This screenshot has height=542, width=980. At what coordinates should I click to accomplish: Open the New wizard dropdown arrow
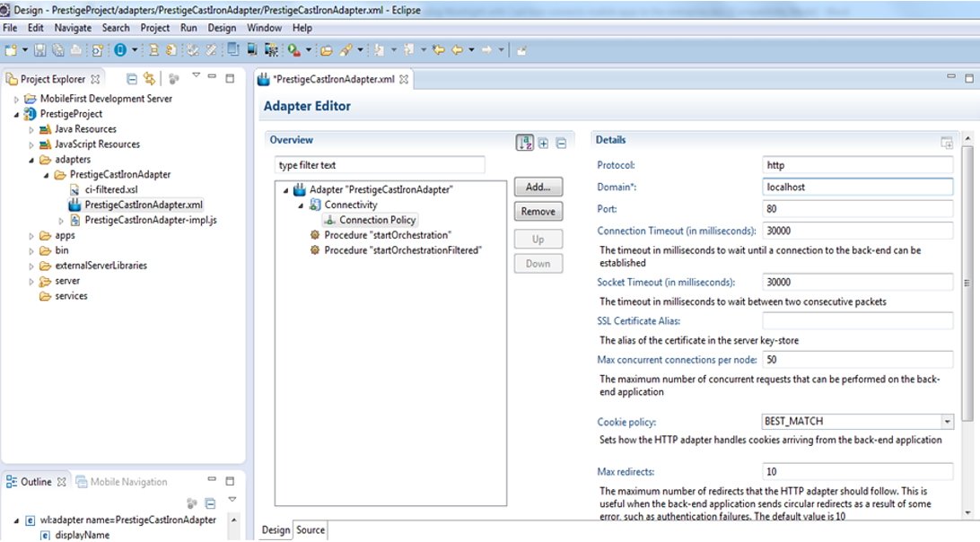click(x=25, y=50)
